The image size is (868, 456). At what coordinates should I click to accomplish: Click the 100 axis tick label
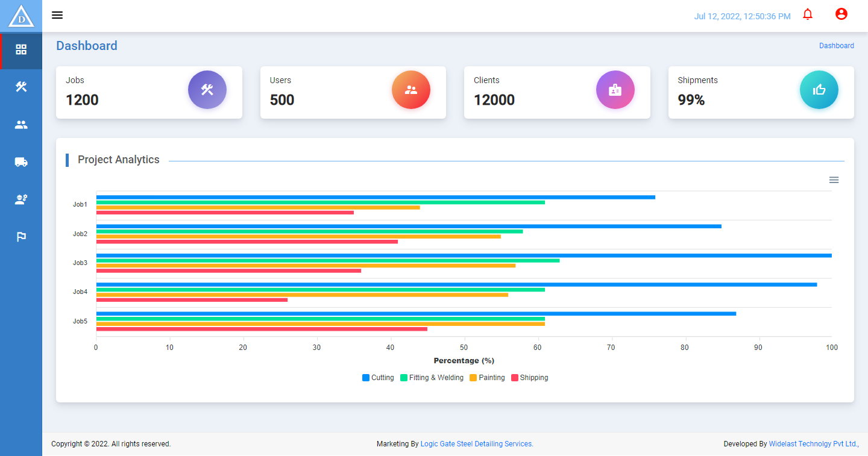(x=832, y=348)
